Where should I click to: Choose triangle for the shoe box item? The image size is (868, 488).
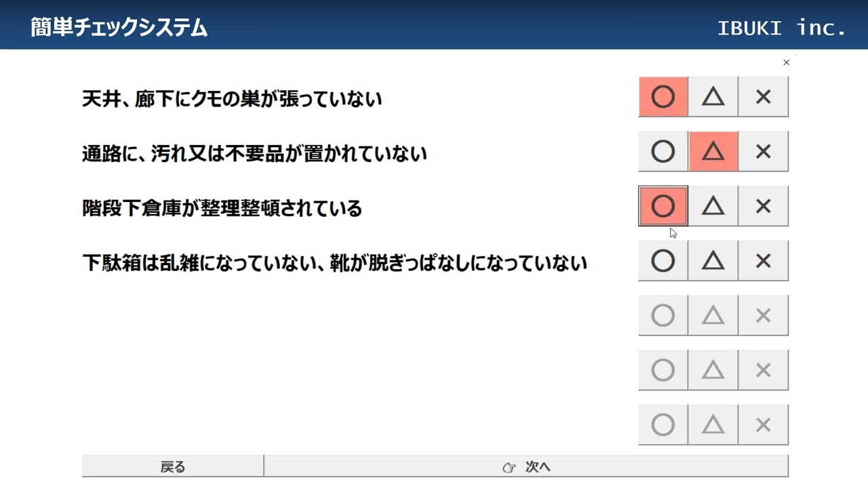point(713,261)
